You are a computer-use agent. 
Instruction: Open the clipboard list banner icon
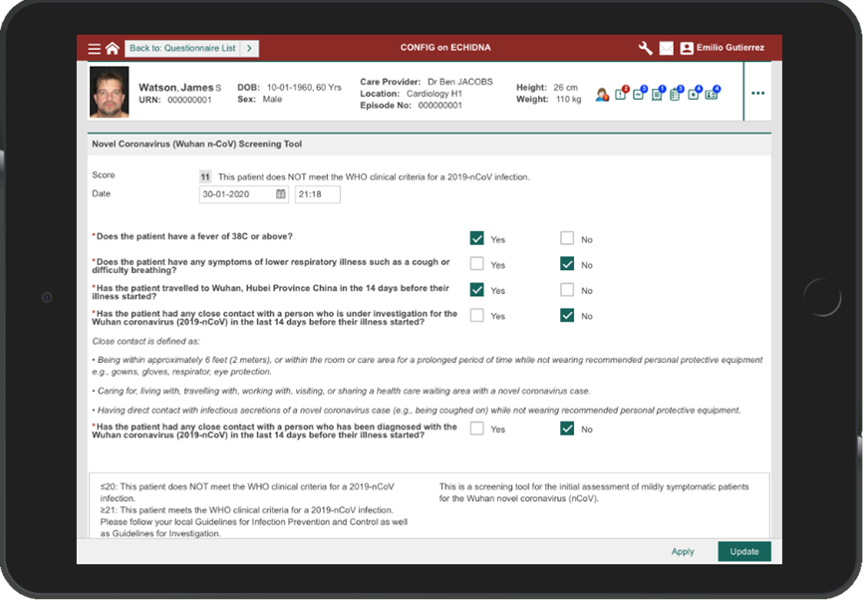pyautogui.click(x=676, y=93)
